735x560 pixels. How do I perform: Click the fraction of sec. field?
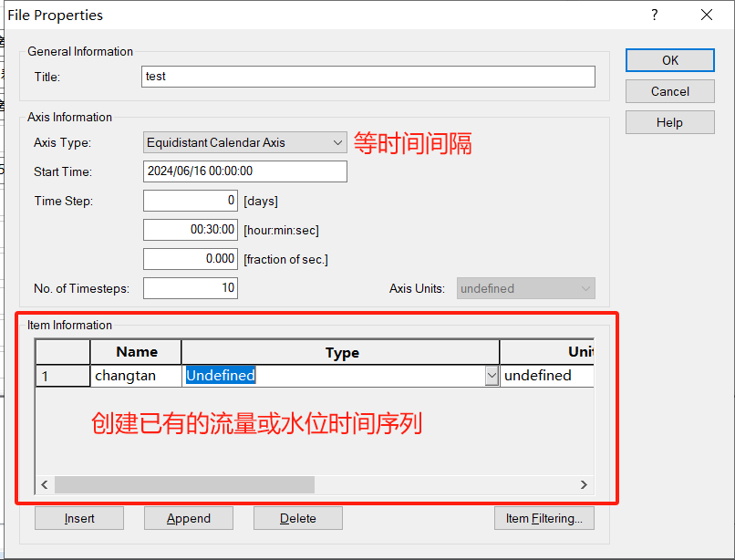(x=191, y=259)
